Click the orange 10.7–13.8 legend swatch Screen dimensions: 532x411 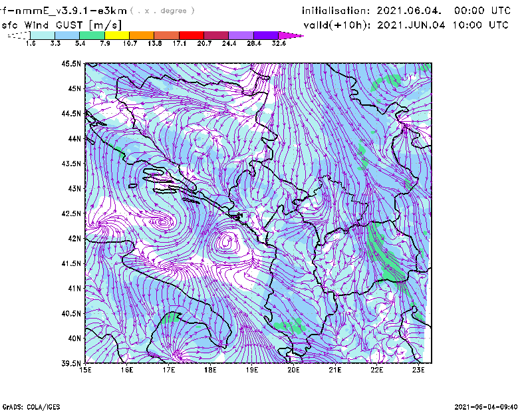pyautogui.click(x=142, y=35)
